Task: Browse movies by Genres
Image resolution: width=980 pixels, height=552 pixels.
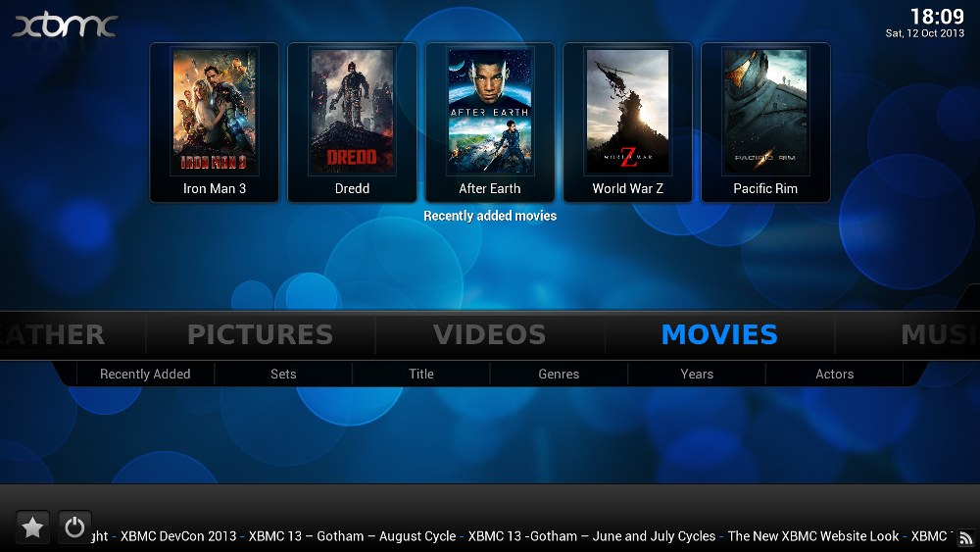Action: [x=559, y=374]
